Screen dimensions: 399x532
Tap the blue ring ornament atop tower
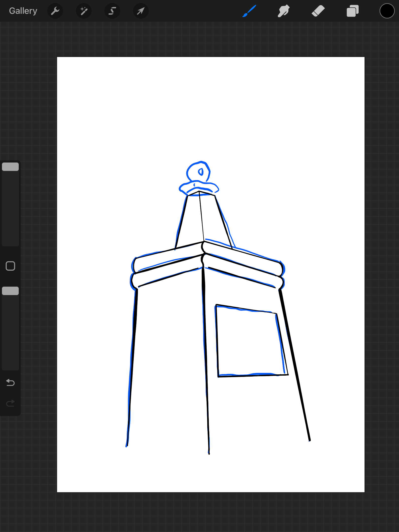tap(199, 172)
